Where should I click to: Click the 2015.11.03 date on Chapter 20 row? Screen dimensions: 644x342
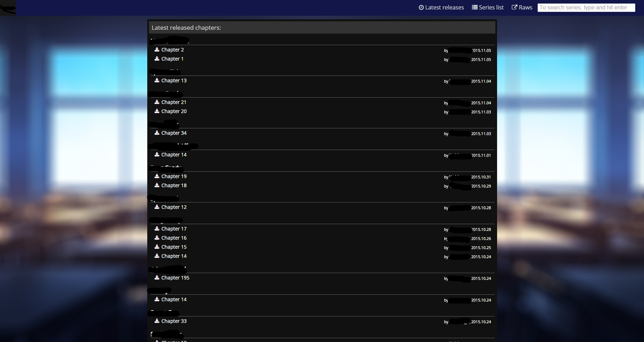click(x=481, y=112)
